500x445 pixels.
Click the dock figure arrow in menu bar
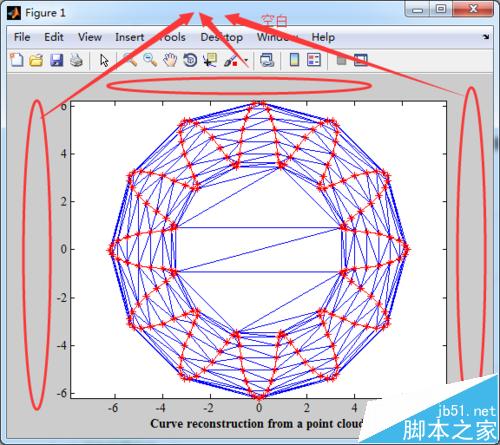(486, 37)
